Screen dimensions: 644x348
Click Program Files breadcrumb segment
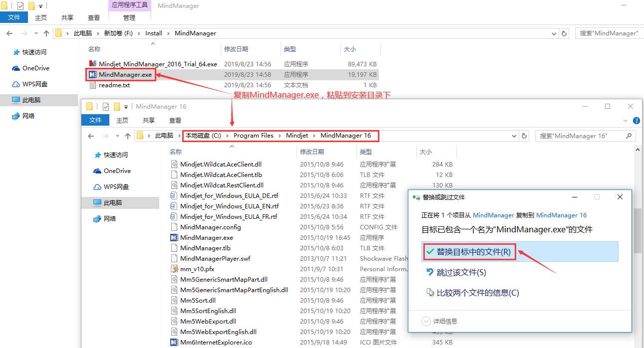(x=253, y=136)
